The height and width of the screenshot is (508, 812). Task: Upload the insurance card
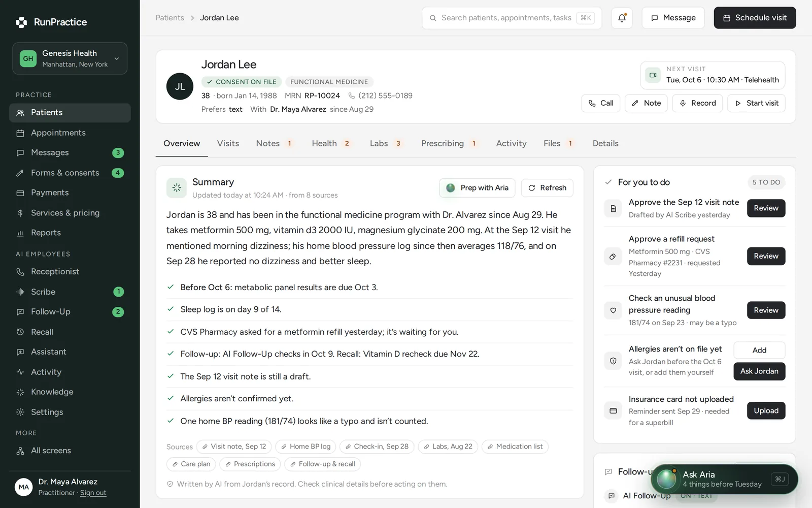pyautogui.click(x=766, y=410)
